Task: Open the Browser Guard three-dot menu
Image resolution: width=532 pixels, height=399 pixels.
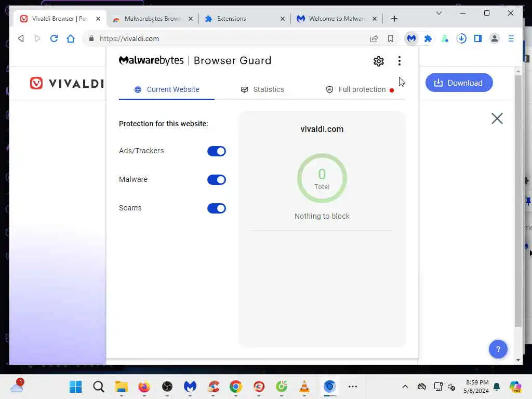Action: point(400,61)
